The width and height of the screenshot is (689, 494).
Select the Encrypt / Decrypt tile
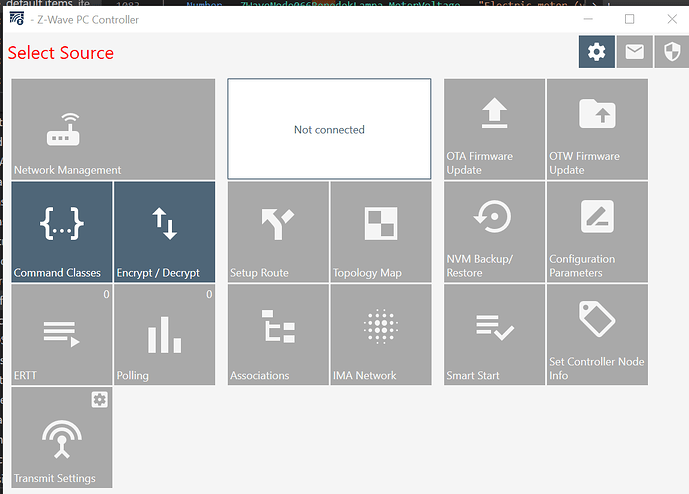pos(164,232)
